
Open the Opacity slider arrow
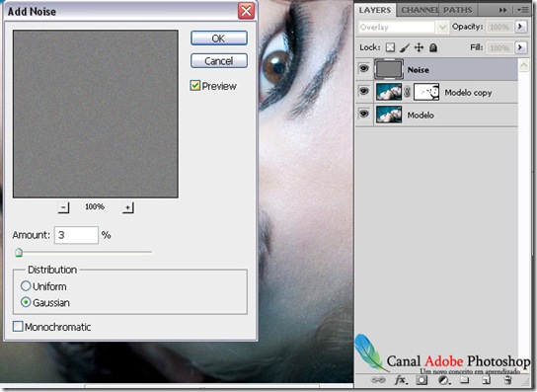point(520,27)
